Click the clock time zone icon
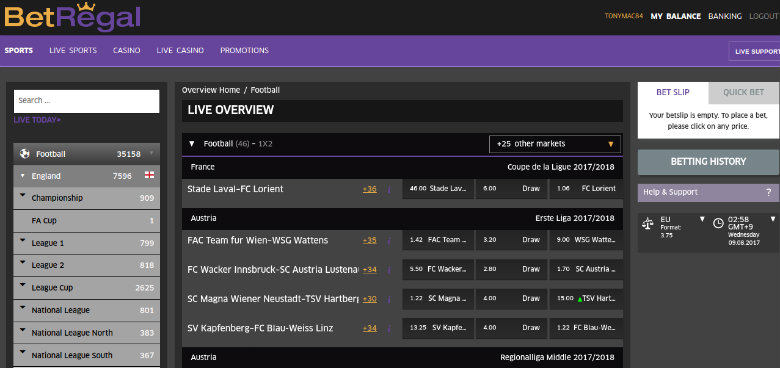The height and width of the screenshot is (368, 780). 718,223
